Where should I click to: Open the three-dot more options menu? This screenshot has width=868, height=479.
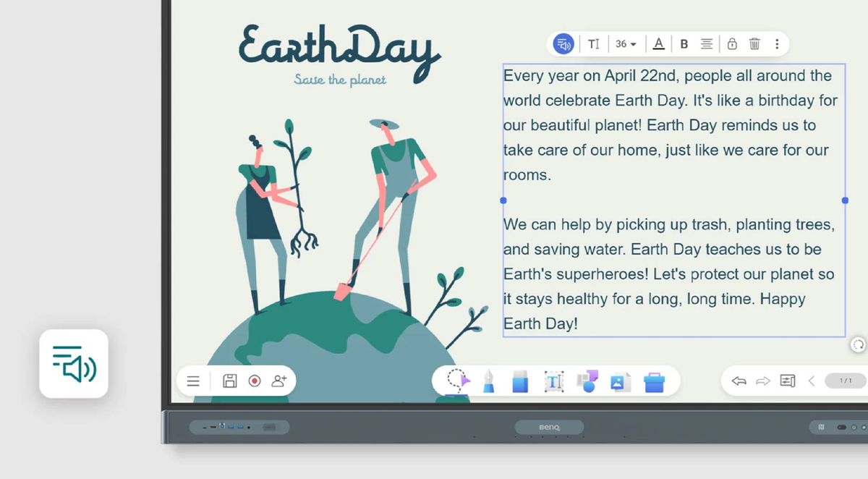click(x=777, y=44)
